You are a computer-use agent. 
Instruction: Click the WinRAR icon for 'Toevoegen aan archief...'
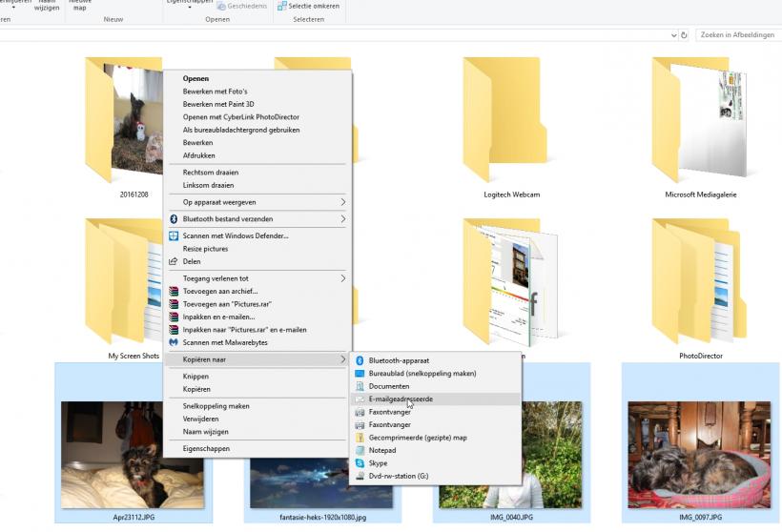[x=174, y=292]
